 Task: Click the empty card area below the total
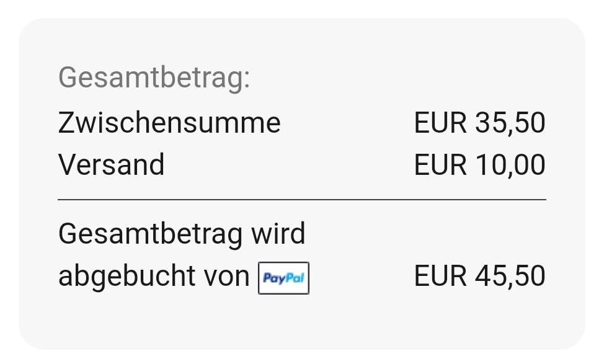[x=302, y=322]
